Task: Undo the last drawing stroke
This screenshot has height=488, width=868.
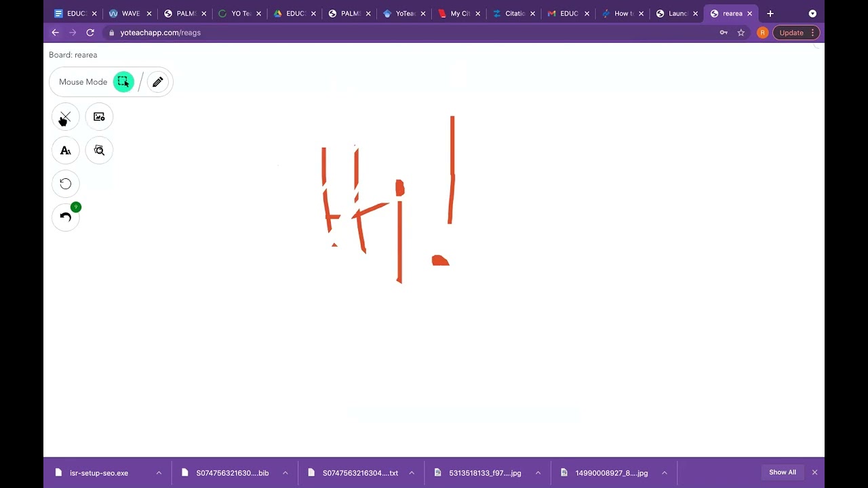Action: [x=65, y=217]
